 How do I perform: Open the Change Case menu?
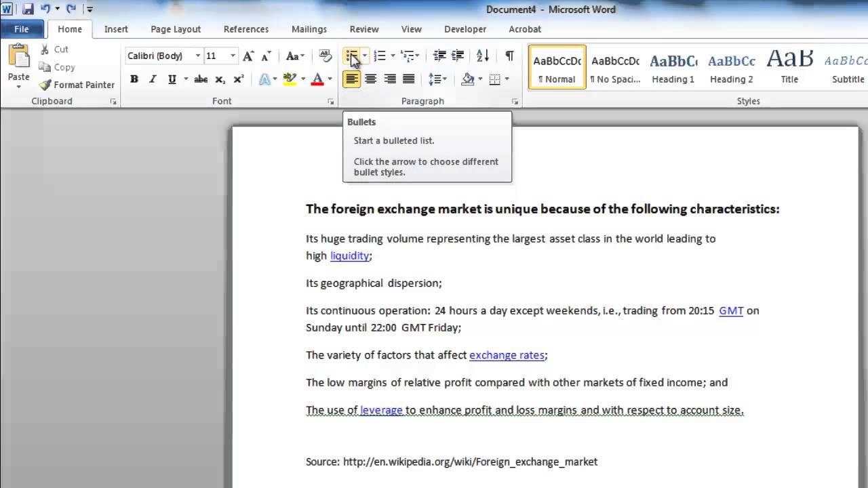294,56
